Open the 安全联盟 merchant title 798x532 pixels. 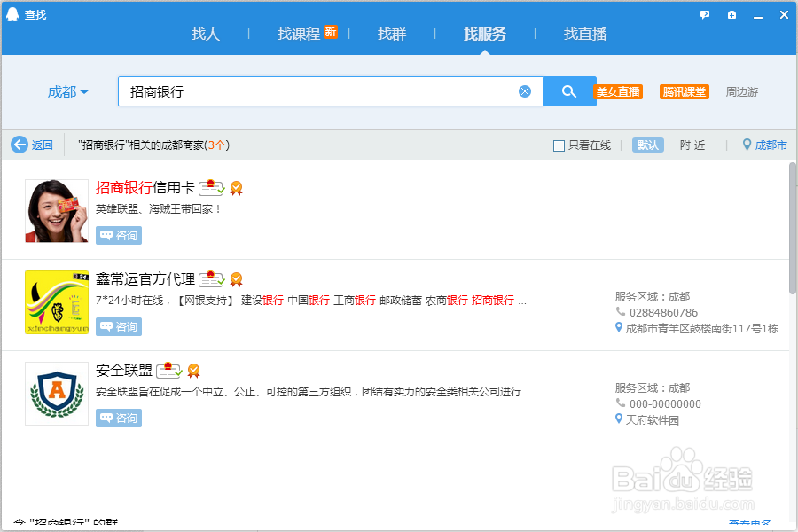123,370
